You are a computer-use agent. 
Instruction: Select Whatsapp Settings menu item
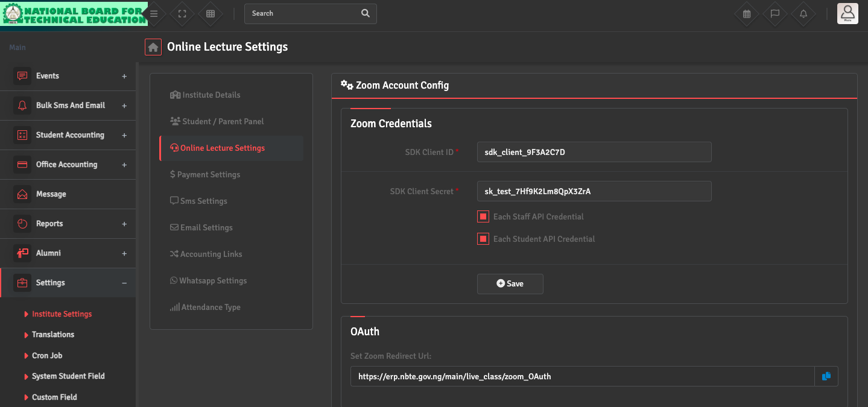(212, 280)
